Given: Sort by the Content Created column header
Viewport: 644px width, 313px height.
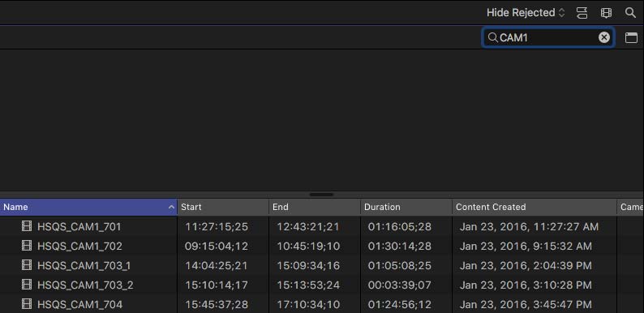Looking at the screenshot, I should point(535,207).
